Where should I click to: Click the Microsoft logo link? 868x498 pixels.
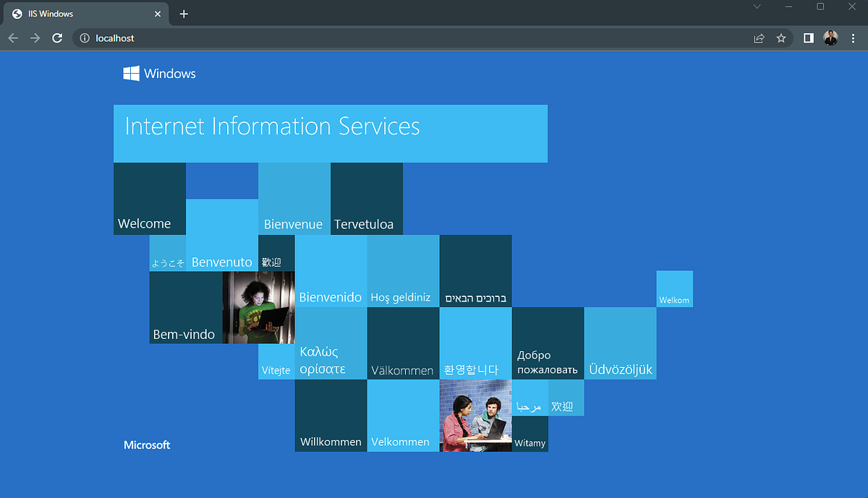(147, 445)
